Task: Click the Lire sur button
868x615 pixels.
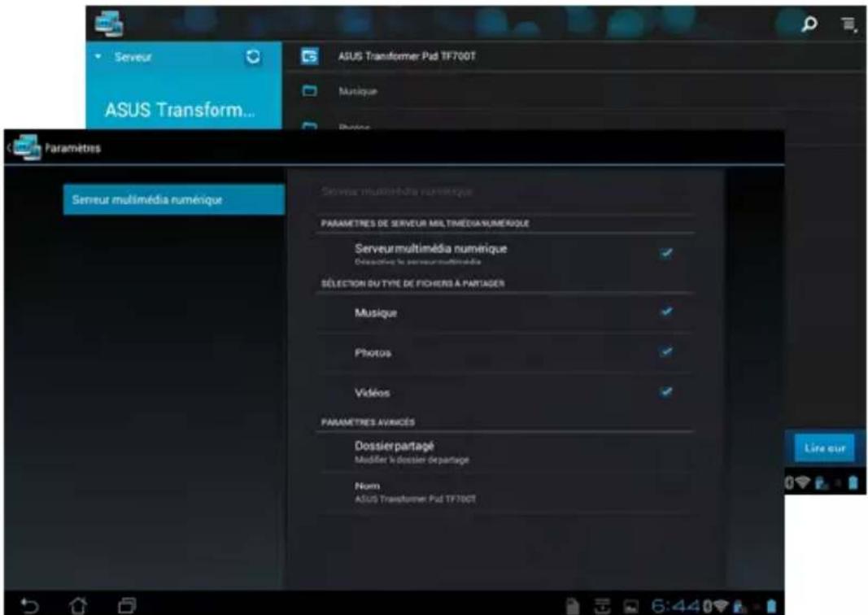Action: pos(825,447)
